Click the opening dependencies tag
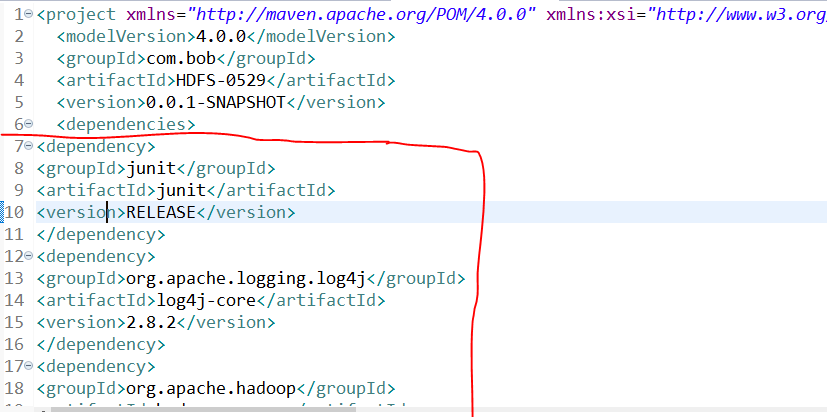Viewport: 827px width, 417px height. coord(126,124)
